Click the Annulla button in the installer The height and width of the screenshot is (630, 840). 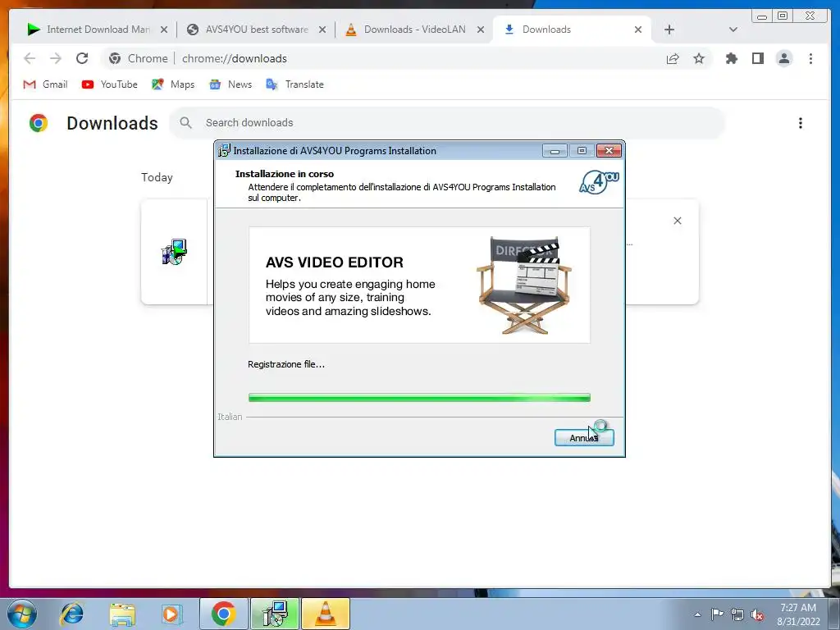584,438
